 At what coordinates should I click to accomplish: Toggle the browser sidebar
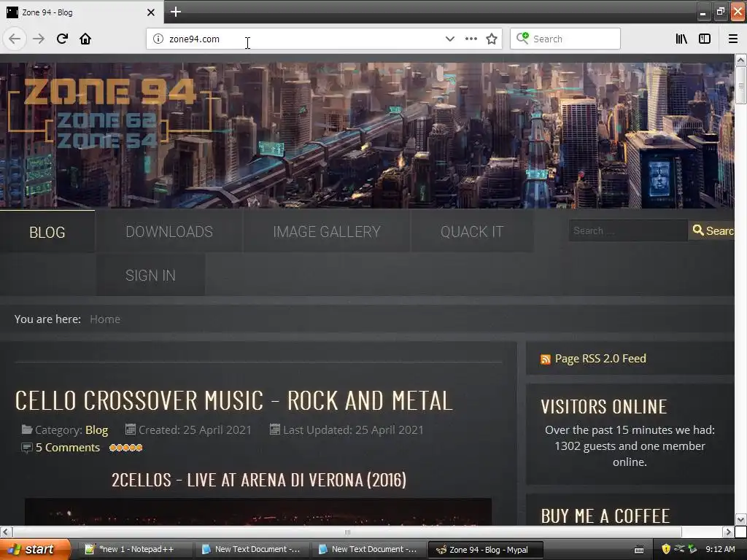pyautogui.click(x=705, y=39)
